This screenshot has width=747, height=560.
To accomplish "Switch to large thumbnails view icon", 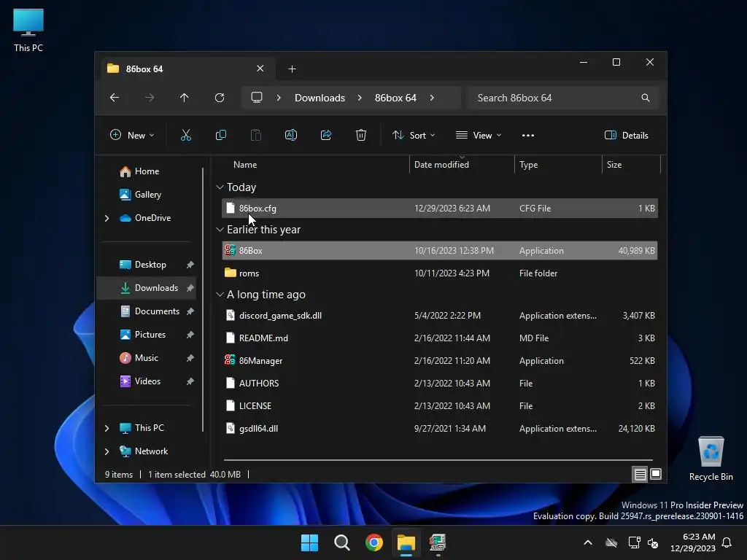I will 656,474.
